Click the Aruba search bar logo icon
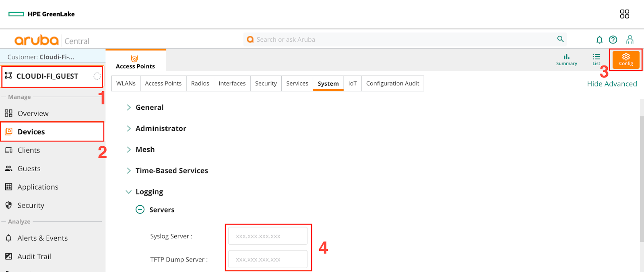The width and height of the screenshot is (644, 272). click(x=250, y=39)
